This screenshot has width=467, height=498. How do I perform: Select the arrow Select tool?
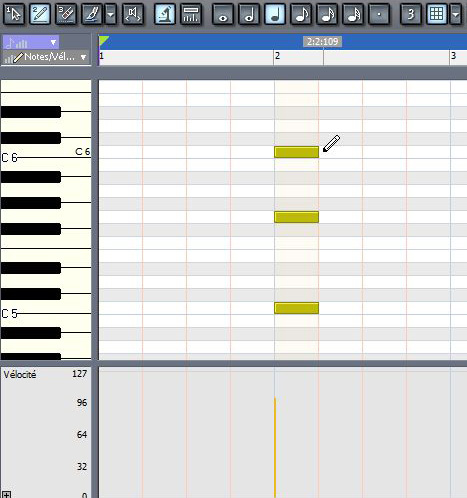point(14,14)
